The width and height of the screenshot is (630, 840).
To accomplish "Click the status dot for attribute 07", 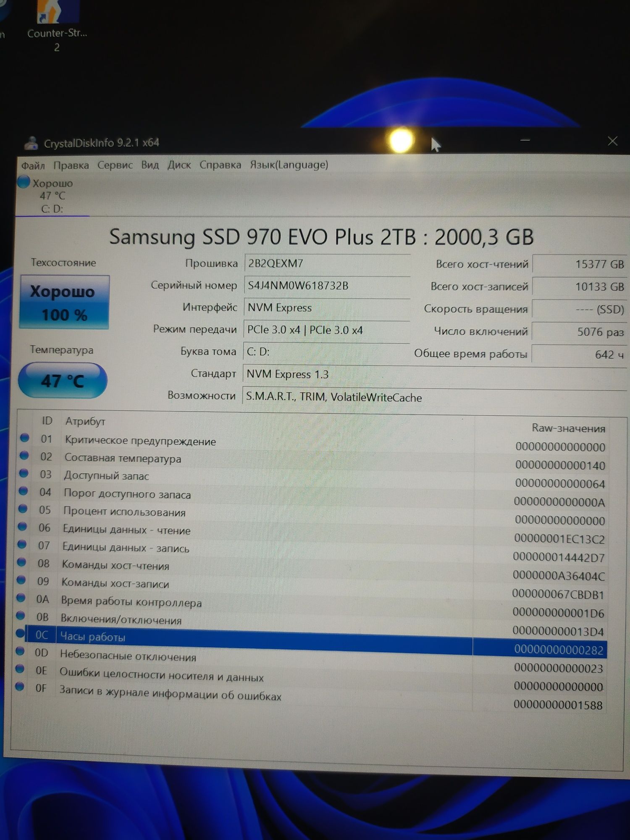I will (22, 544).
